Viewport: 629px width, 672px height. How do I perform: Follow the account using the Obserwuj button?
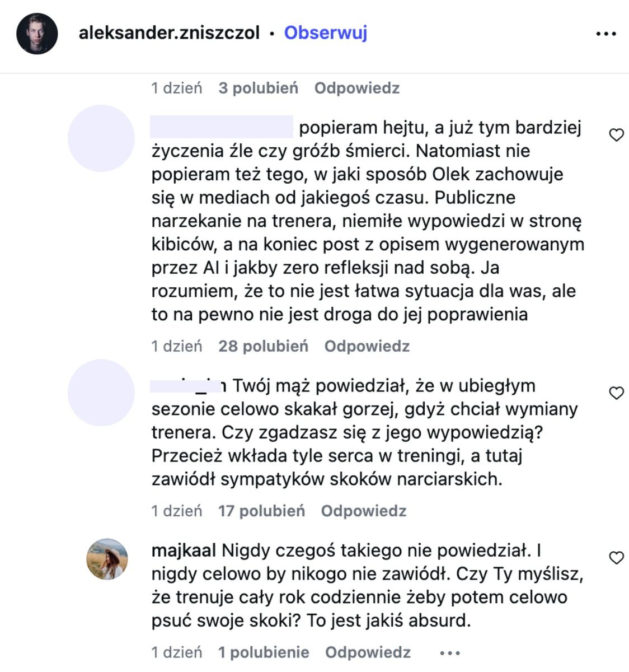tap(325, 33)
